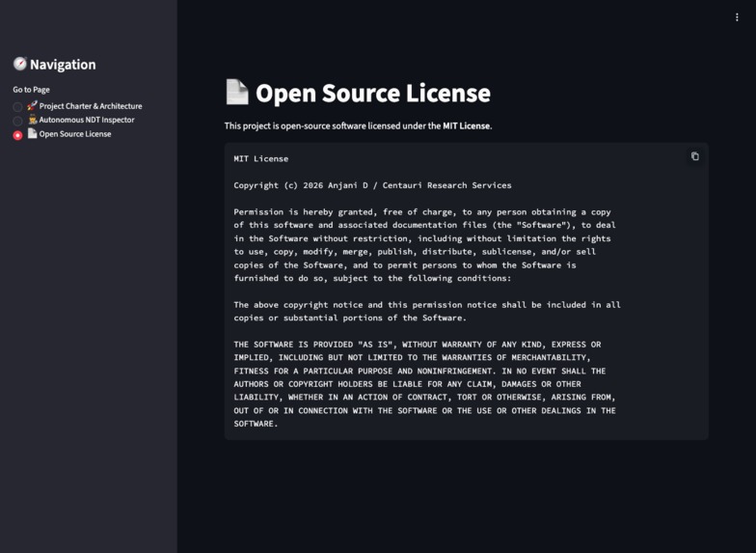Select the Open Source License radio button
Image resolution: width=756 pixels, height=553 pixels.
tap(17, 135)
